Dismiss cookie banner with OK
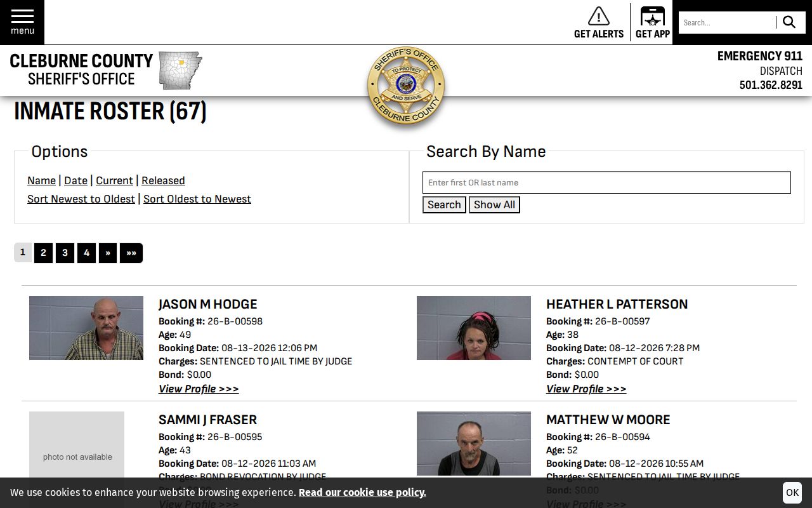The width and height of the screenshot is (812, 508). click(x=792, y=493)
